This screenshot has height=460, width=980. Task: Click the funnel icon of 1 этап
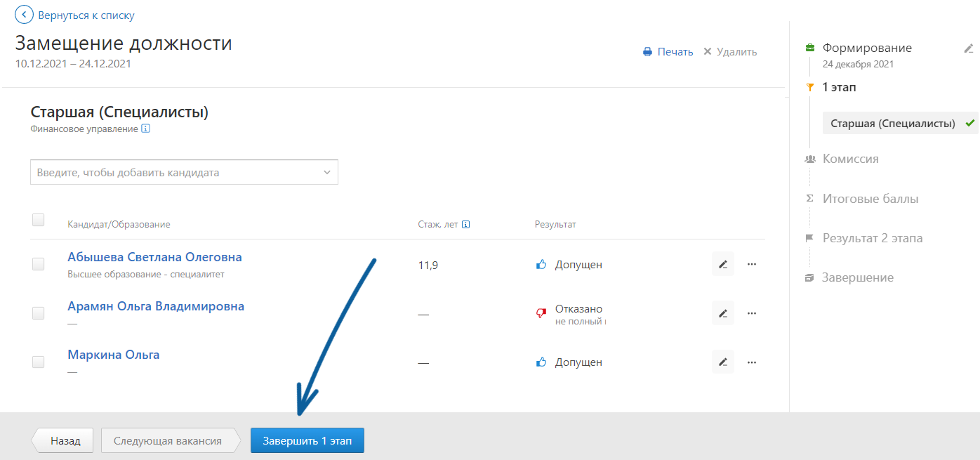point(809,88)
